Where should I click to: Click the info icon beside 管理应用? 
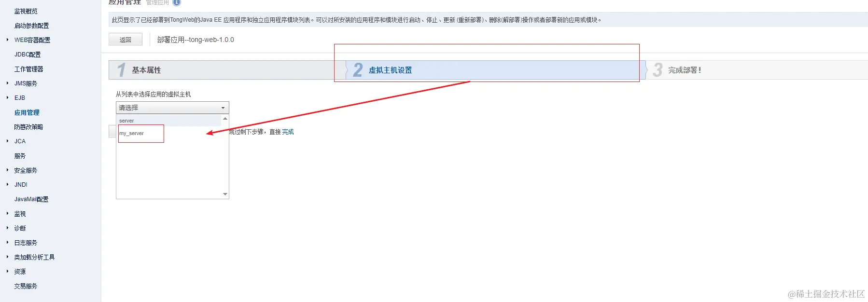click(177, 2)
